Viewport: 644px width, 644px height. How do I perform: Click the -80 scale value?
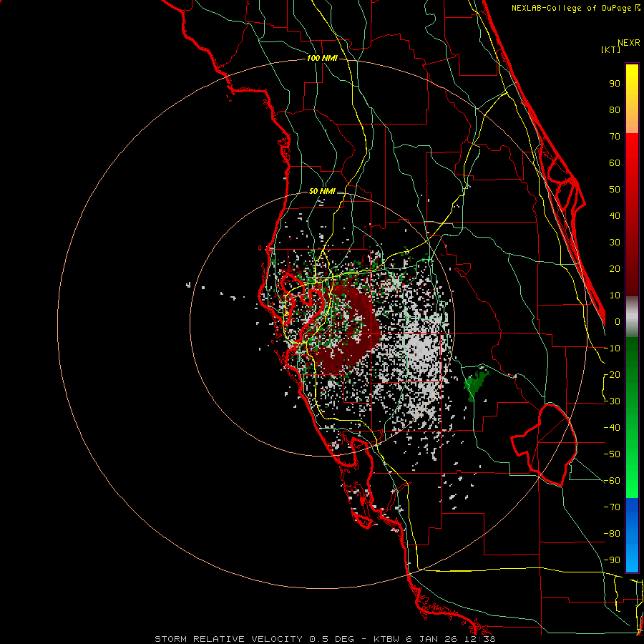click(612, 534)
